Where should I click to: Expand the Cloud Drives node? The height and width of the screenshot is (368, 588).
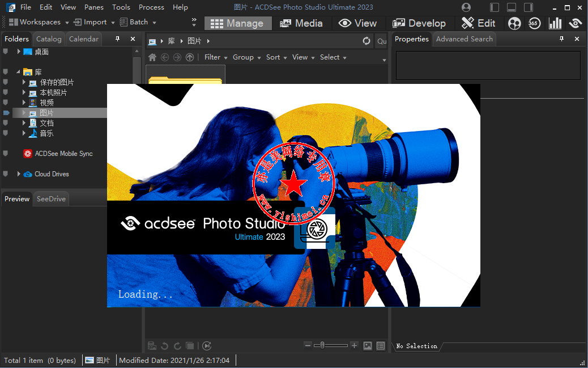[x=18, y=174]
